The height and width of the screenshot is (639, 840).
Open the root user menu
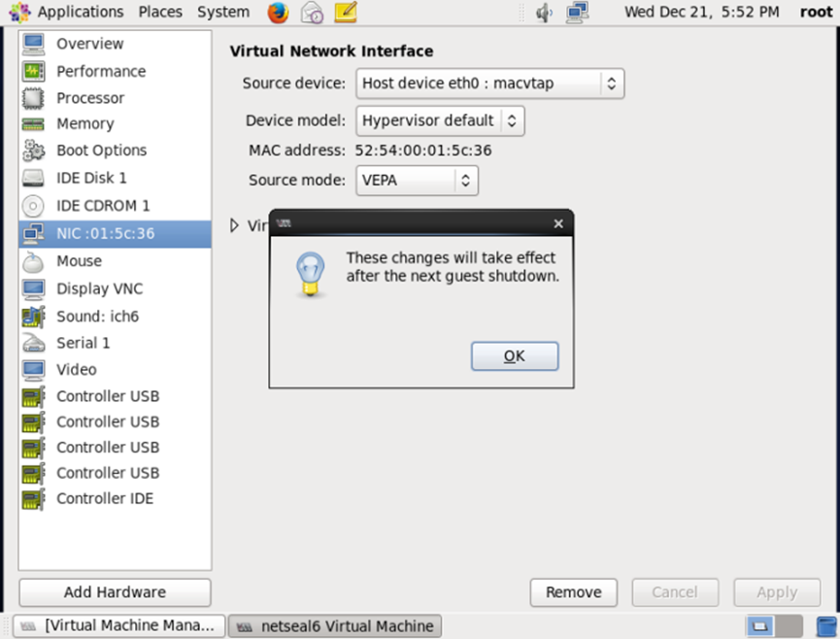coord(816,12)
